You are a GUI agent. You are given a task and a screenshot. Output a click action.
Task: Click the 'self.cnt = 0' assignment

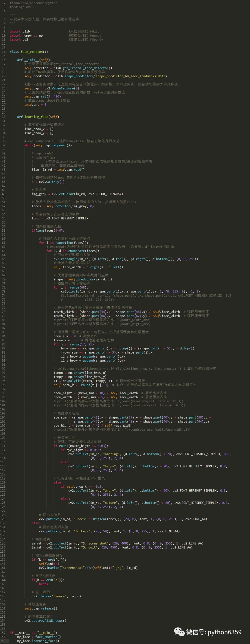point(35,105)
